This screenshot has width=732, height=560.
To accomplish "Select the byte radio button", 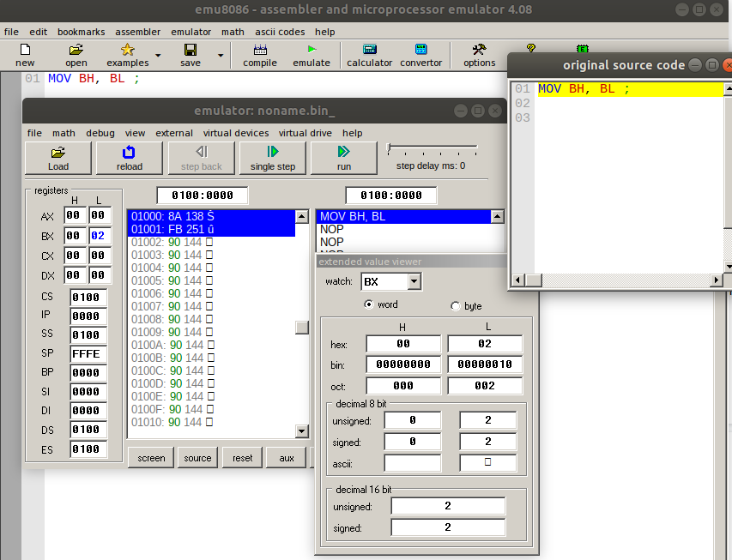I will (455, 306).
